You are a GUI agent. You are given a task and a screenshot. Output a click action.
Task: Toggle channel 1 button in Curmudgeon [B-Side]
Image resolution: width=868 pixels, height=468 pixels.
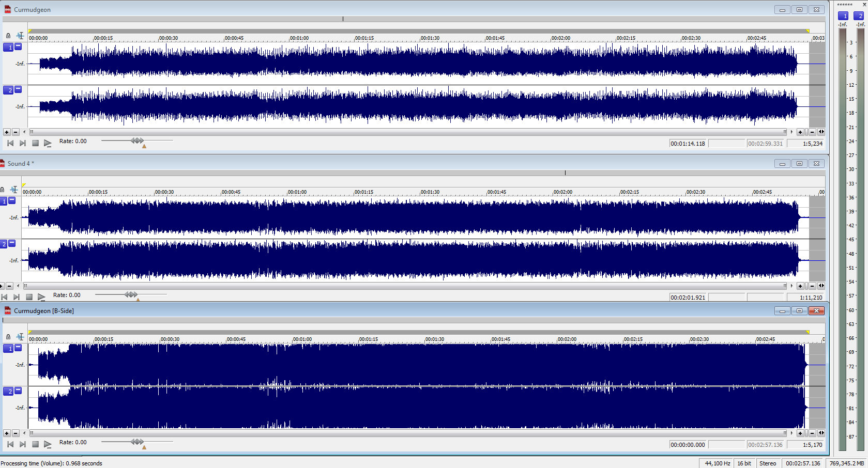[x=8, y=349]
